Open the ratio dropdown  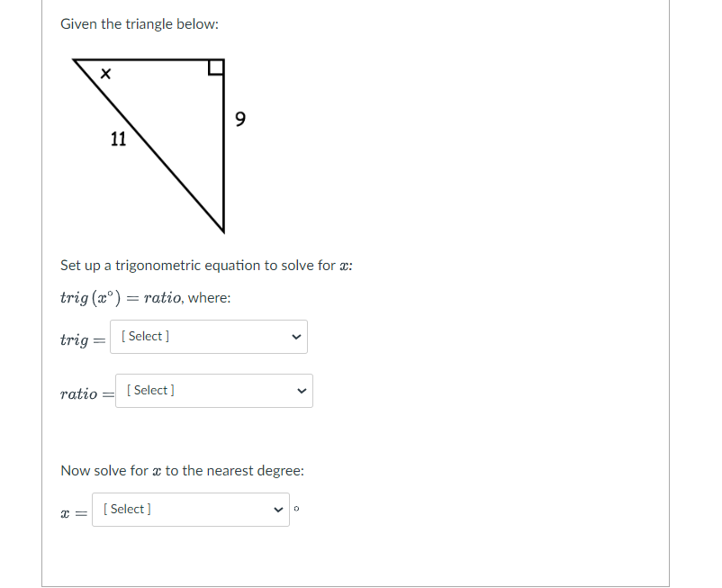coord(214,390)
